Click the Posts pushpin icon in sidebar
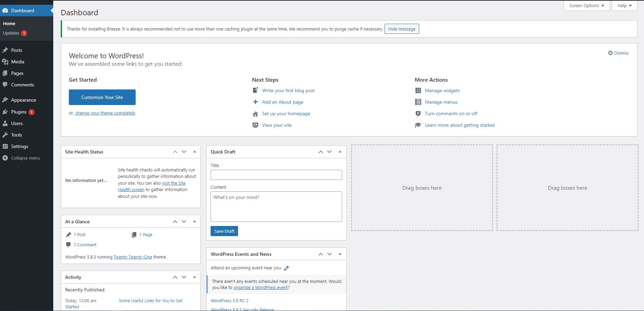Image resolution: width=644 pixels, height=311 pixels. 5,50
